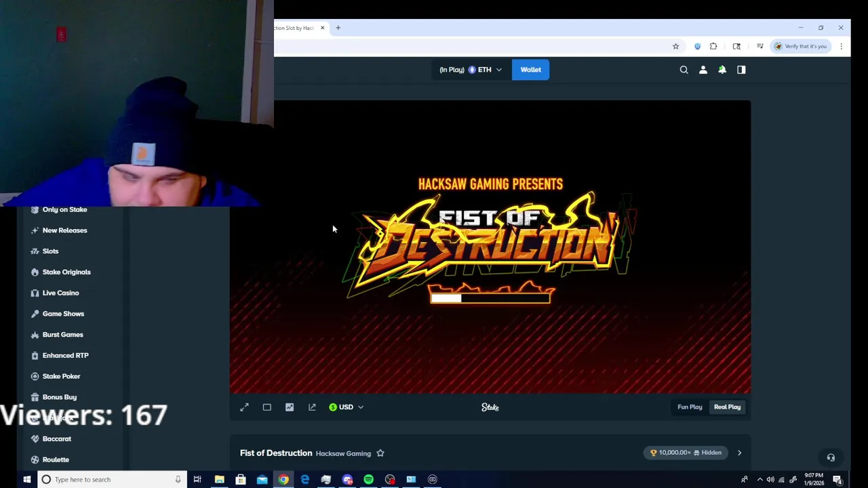Open the Chrome three-dot menu
Screen dimensions: 868x488
coord(841,46)
